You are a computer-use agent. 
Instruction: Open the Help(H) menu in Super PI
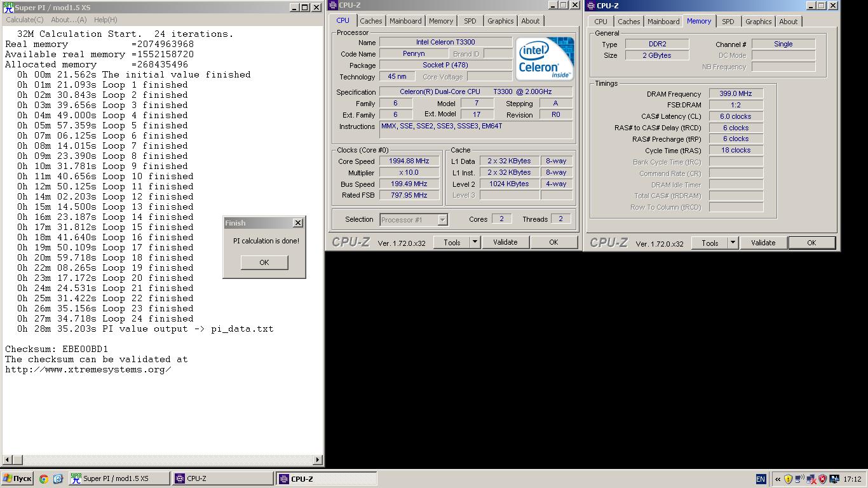pyautogui.click(x=105, y=20)
